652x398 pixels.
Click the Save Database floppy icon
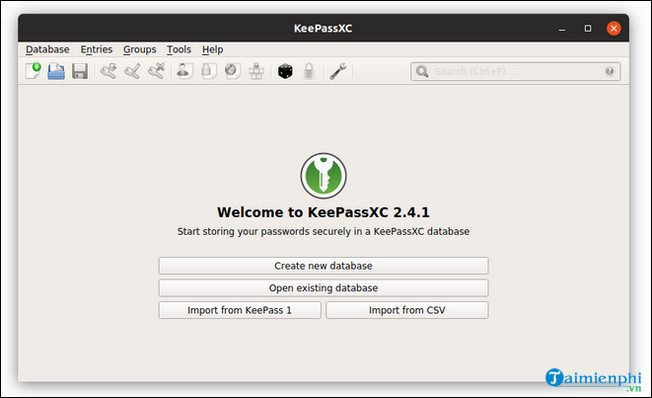[80, 71]
